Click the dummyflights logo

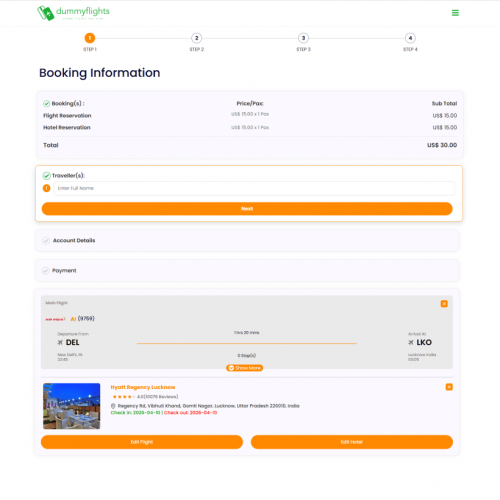tap(73, 13)
